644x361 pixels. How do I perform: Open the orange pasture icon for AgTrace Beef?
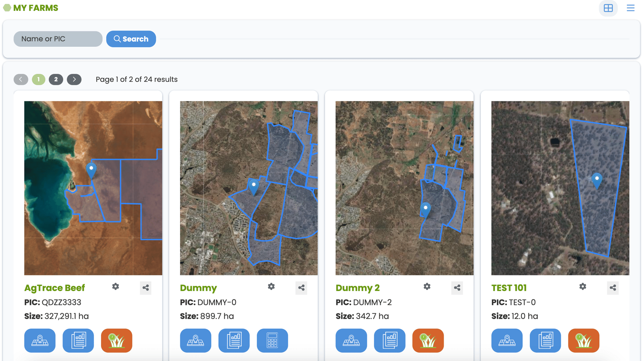116,340
